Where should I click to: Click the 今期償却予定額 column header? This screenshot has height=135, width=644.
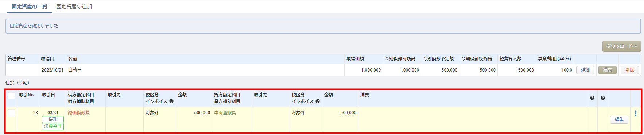[438, 59]
